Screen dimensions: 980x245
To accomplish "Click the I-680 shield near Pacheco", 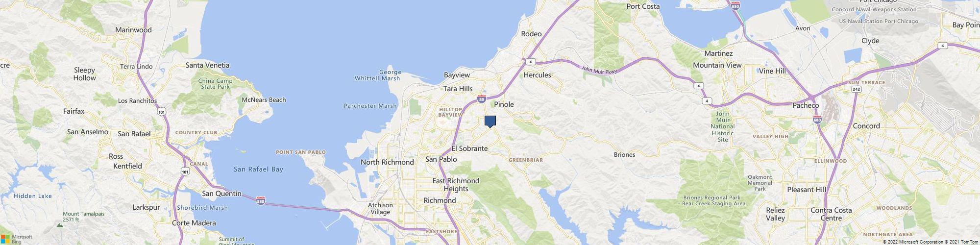I will 816,119.
